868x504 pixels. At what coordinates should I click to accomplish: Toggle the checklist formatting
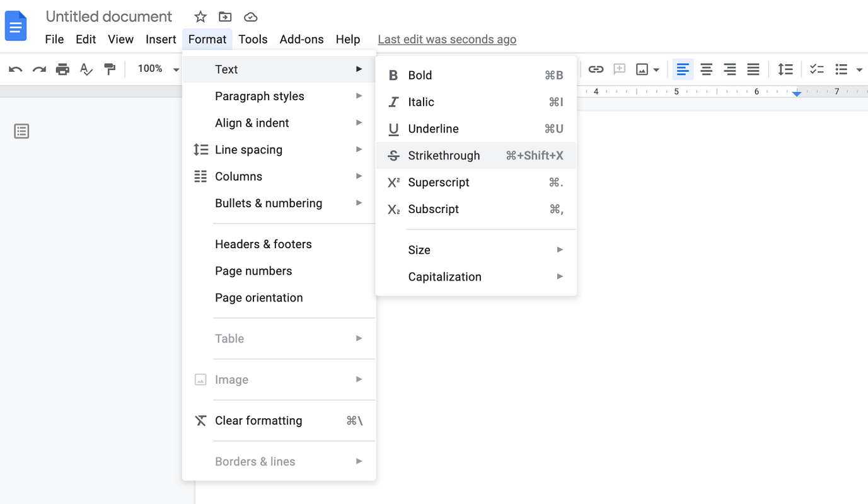tap(816, 69)
